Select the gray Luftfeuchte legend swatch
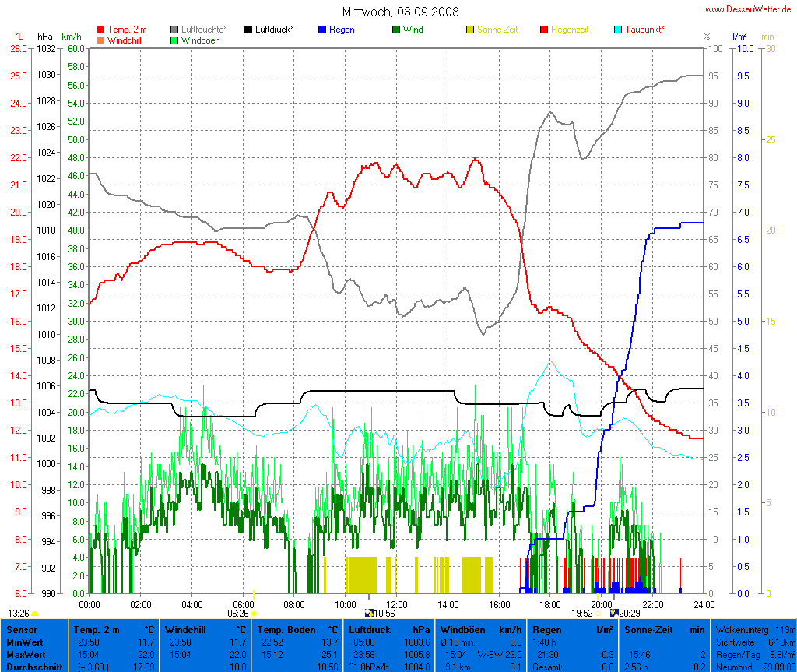797x672 pixels. [x=175, y=30]
